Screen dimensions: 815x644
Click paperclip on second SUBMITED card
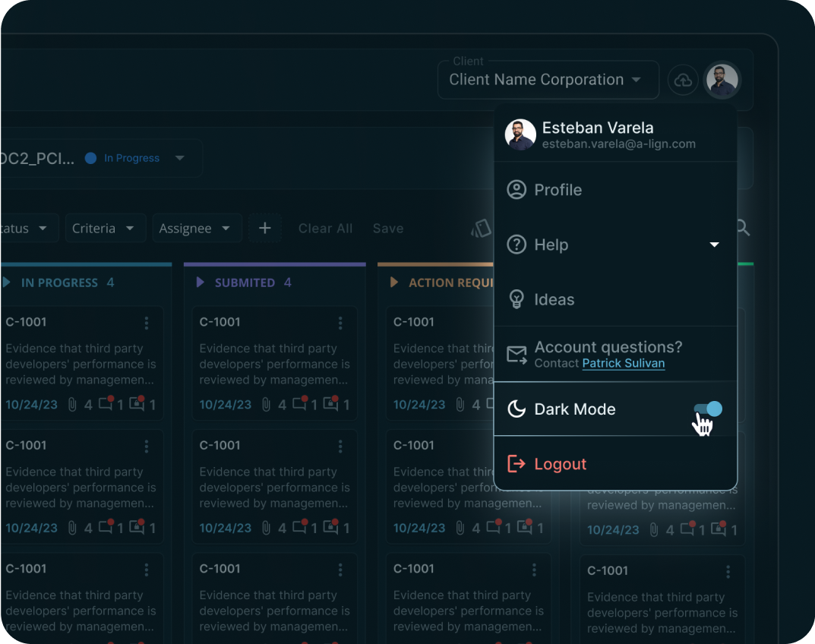click(x=266, y=528)
